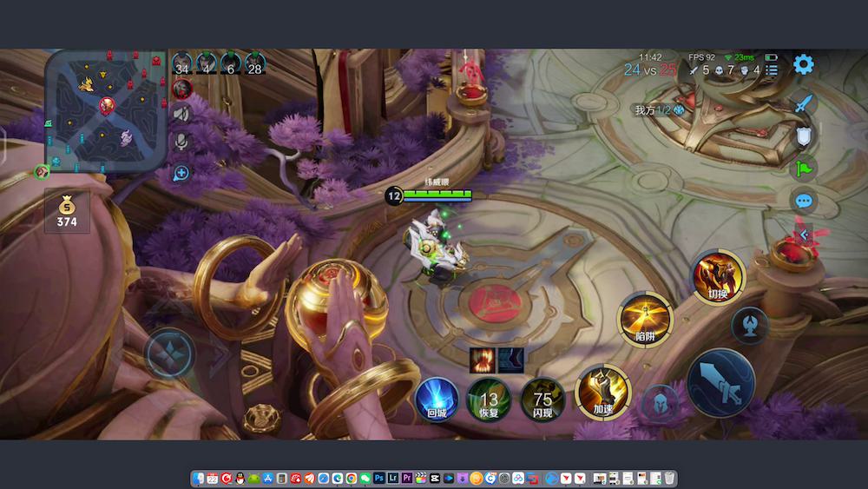Tap the shield retreat signal
Image resolution: width=868 pixels, height=489 pixels.
click(803, 136)
